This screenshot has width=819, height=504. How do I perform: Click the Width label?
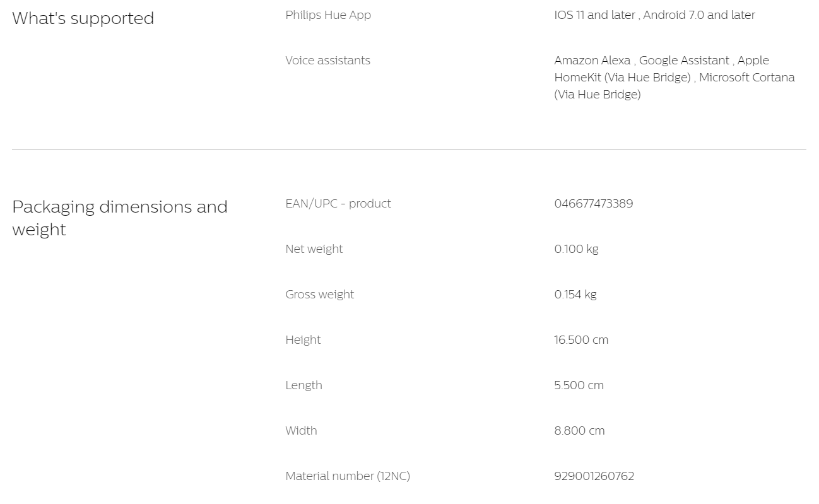tap(301, 431)
